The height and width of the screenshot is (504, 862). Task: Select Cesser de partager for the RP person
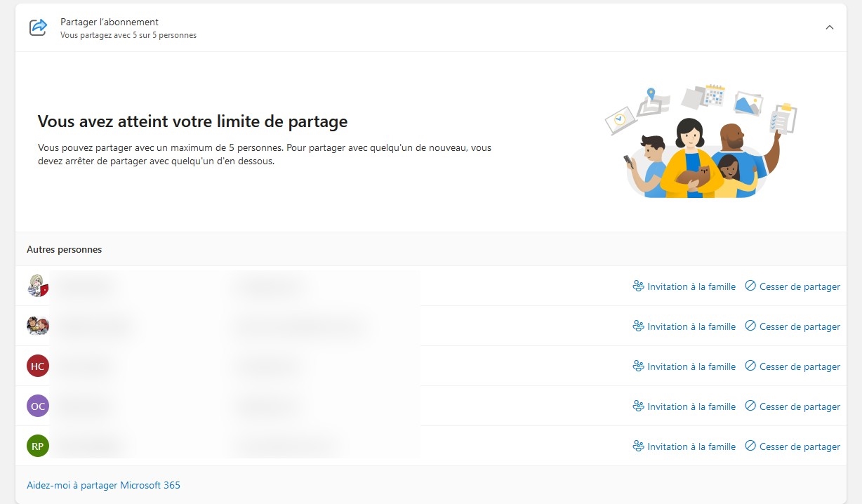(x=800, y=446)
